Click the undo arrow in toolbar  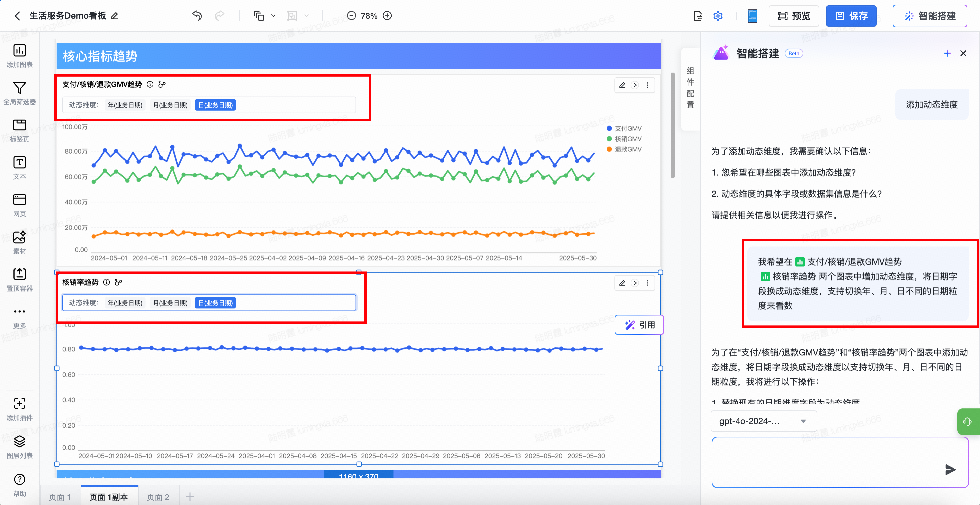197,16
